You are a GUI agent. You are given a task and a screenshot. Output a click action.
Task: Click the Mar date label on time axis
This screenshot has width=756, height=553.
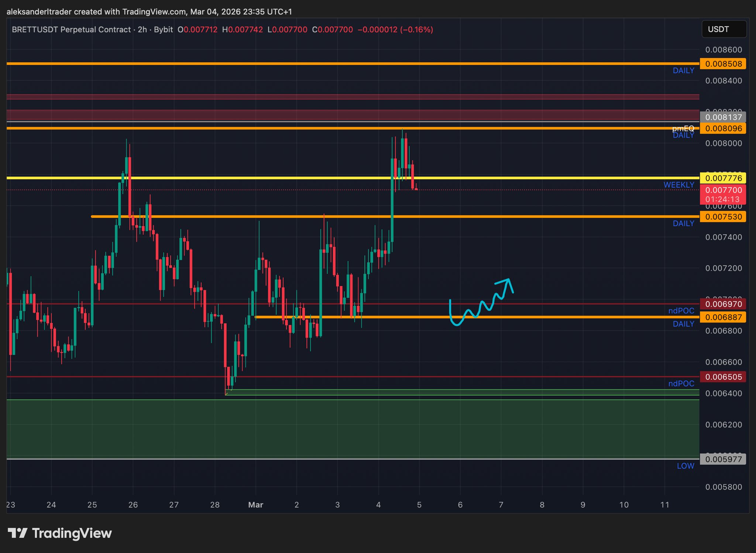coord(255,505)
